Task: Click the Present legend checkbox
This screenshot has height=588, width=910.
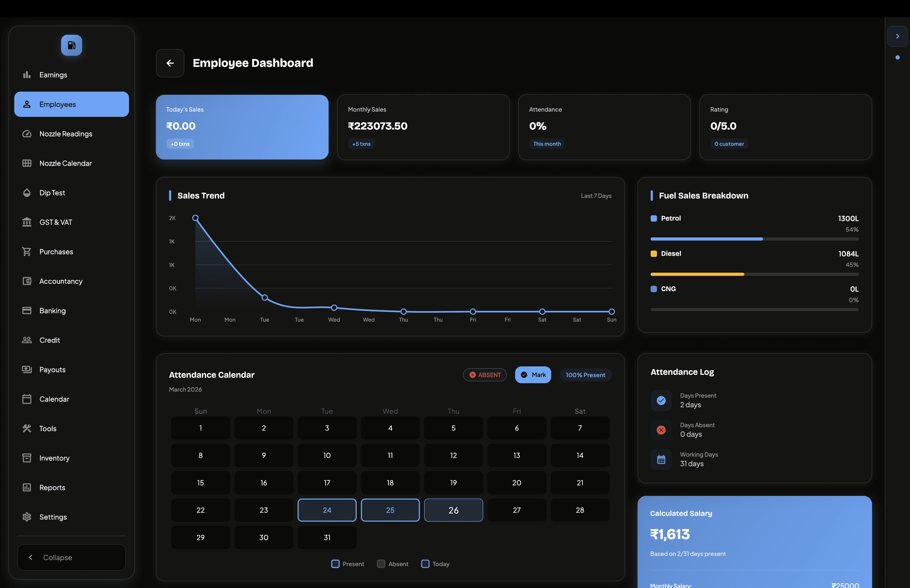Action: [335, 564]
